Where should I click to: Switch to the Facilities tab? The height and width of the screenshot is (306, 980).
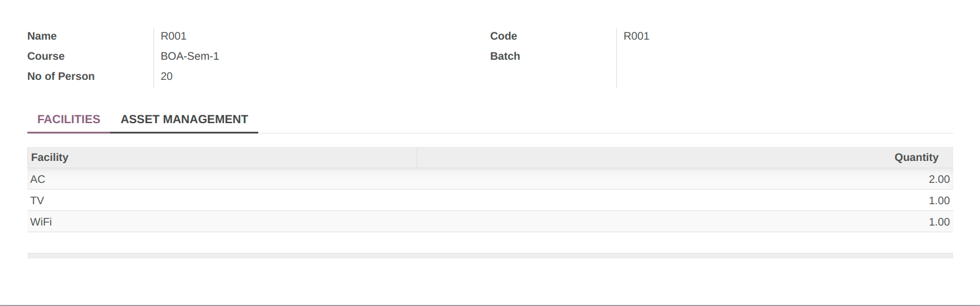(69, 119)
